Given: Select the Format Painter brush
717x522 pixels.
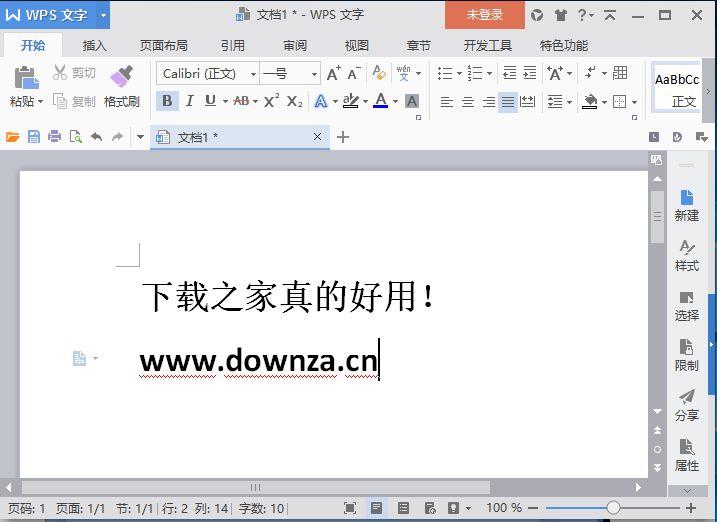Looking at the screenshot, I should coord(122,76).
